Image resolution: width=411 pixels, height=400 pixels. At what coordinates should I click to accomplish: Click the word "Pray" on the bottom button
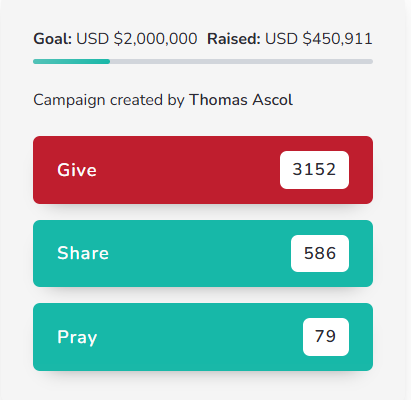coord(77,337)
